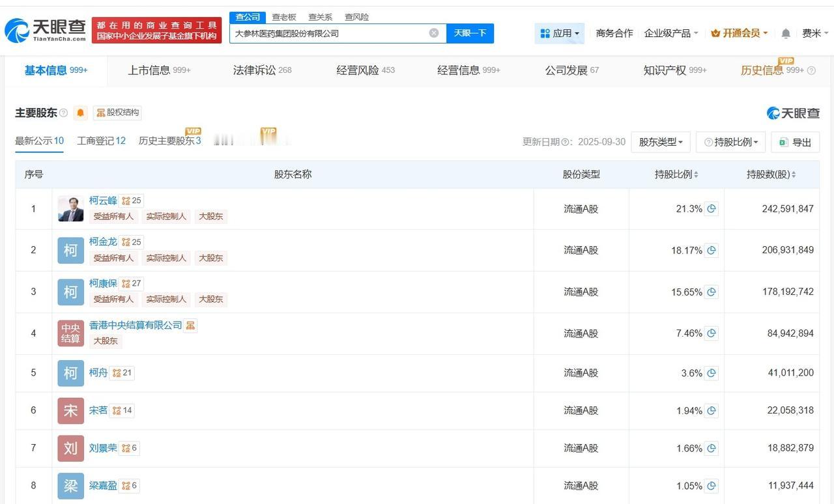Expand the 应用 apps dropdown
The image size is (834, 504).
pos(560,33)
